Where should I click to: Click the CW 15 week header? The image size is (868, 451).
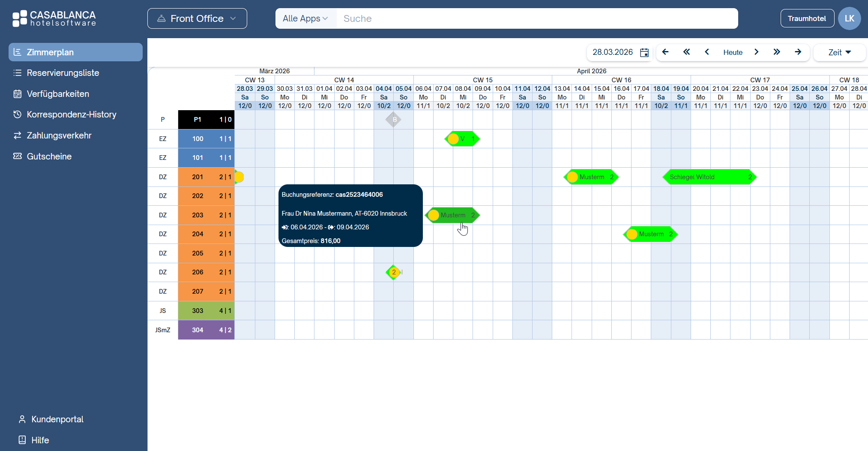click(483, 80)
